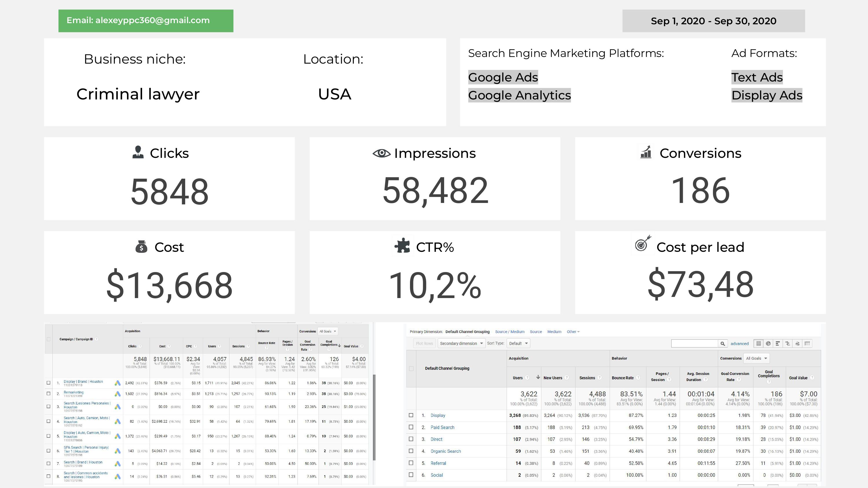Tick the checkbox for Organic Search row
868x488 pixels.
tap(411, 451)
